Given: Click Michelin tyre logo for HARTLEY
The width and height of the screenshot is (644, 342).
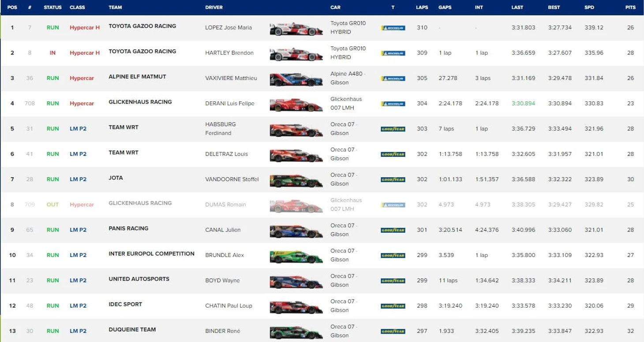Looking at the screenshot, I should (393, 53).
